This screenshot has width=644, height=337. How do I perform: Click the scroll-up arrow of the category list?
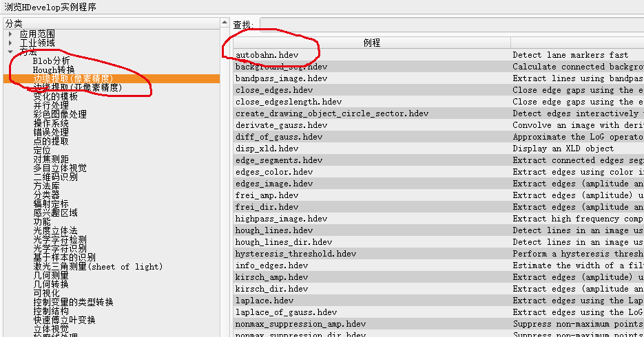pos(225,23)
